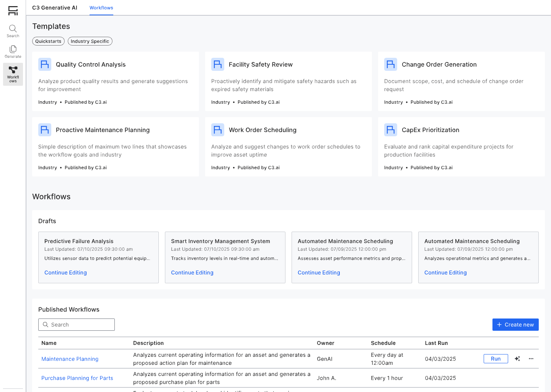The height and width of the screenshot is (392, 551).
Task: Focus the Published Workflows search field
Action: 77,325
